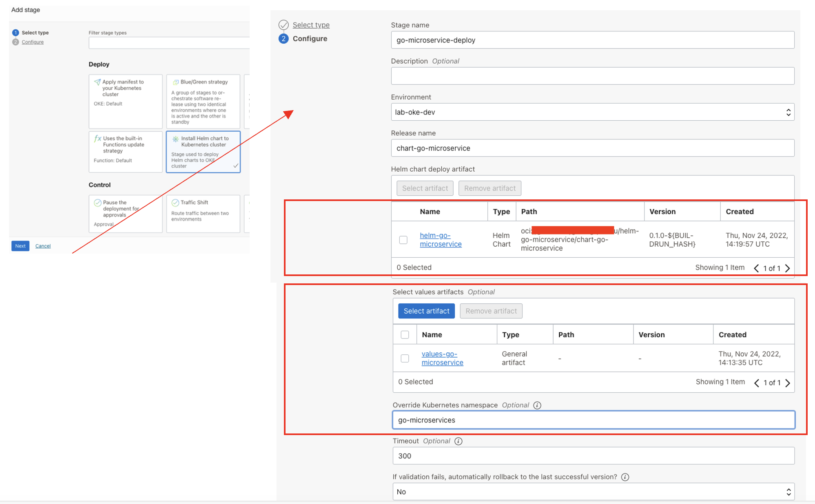Viewport: 815px width, 504px height.
Task: Check the values-go-microservice row checkbox
Action: click(405, 358)
